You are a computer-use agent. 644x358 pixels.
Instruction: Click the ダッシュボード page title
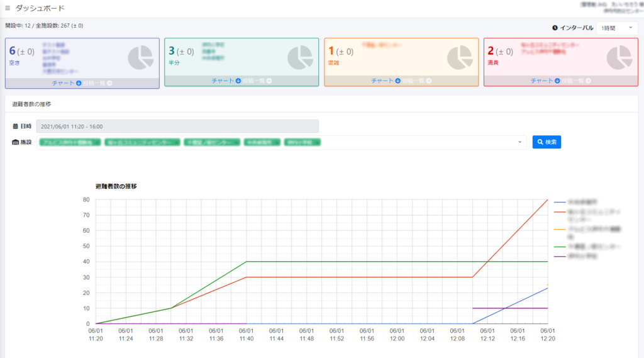(x=40, y=8)
